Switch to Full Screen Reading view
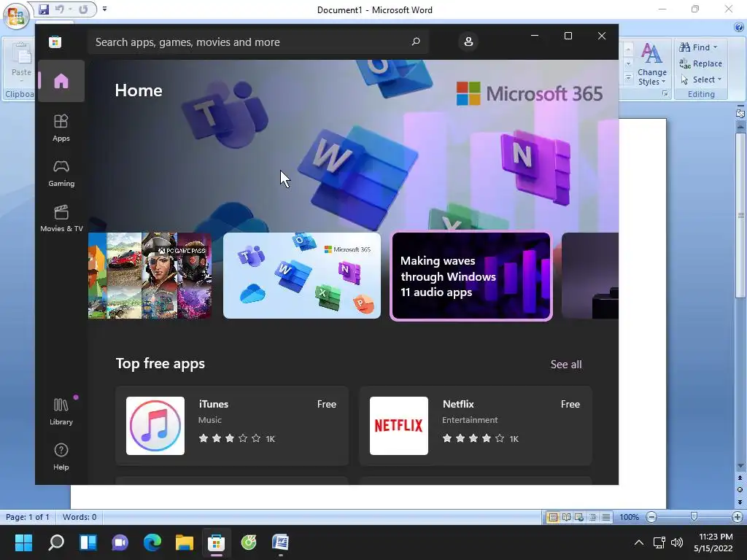Screen dimensions: 747x560 566,517
